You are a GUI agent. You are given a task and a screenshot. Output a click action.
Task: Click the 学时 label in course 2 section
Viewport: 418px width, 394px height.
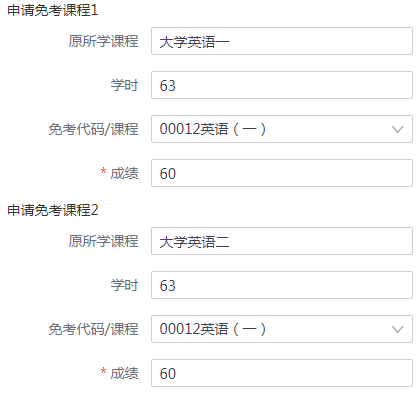click(124, 285)
